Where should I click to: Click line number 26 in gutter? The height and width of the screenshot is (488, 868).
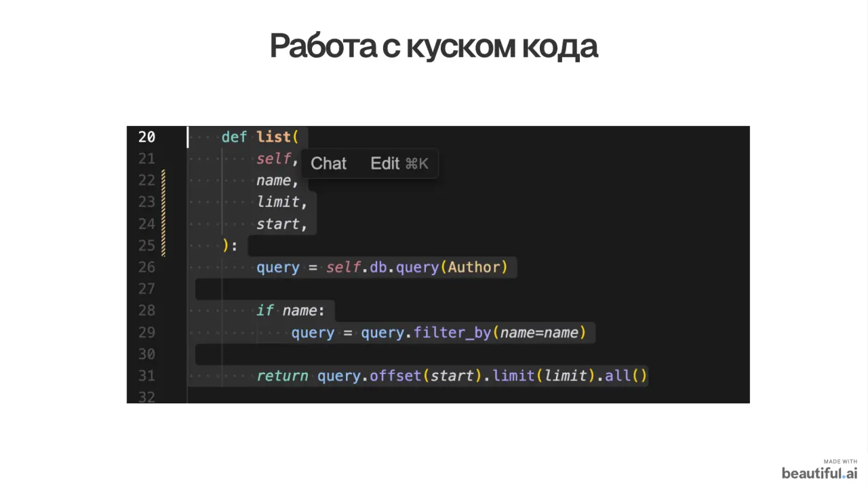pos(146,267)
